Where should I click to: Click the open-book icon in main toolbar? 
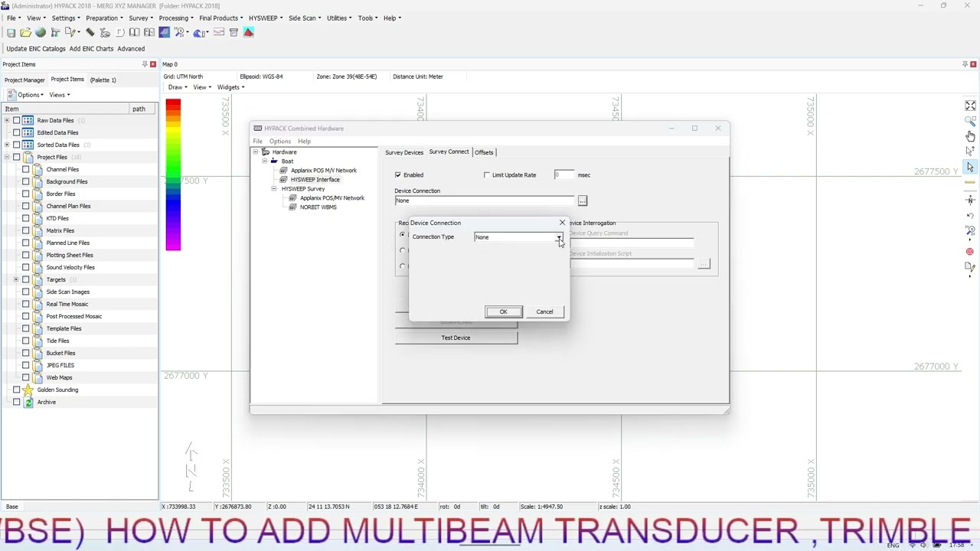point(135,33)
